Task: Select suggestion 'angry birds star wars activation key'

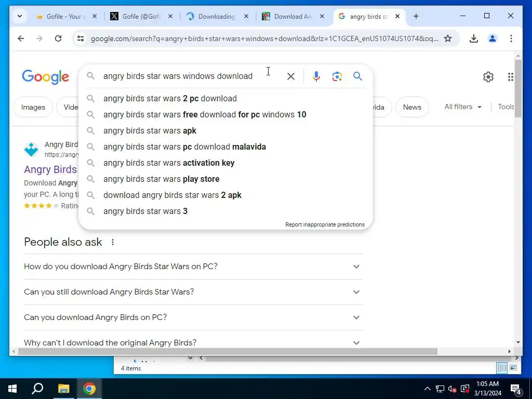Action: [225, 163]
